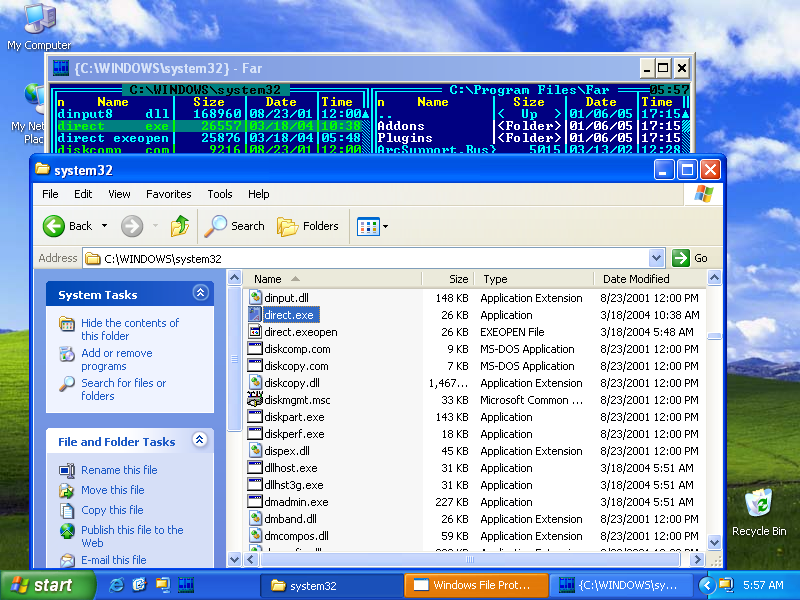The image size is (800, 600).
Task: Click 'Move this file' link
Action: coord(113,490)
